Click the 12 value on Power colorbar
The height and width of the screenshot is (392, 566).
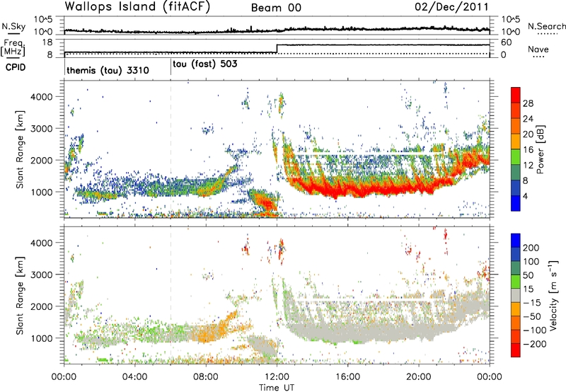coord(528,166)
